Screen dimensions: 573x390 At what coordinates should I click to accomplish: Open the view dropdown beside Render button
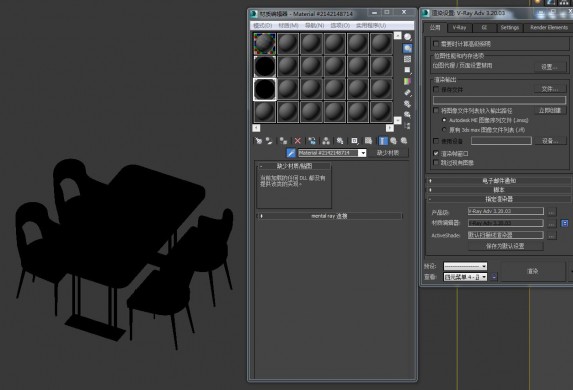465,277
